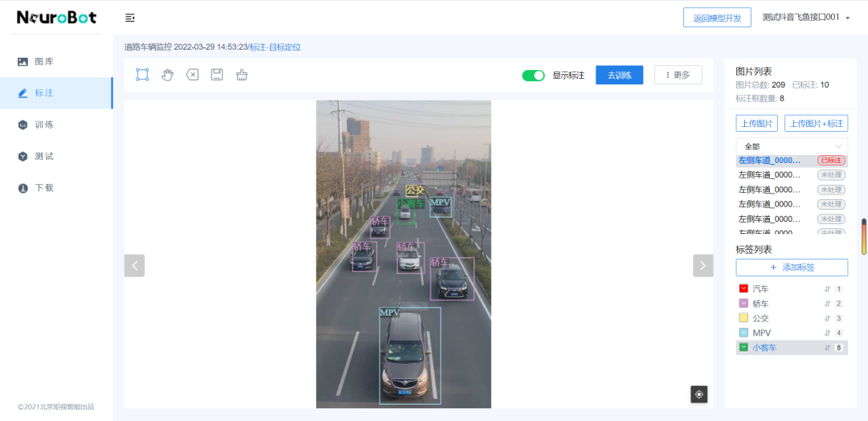
Task: Clear all annotations with the broom icon
Action: tap(242, 75)
